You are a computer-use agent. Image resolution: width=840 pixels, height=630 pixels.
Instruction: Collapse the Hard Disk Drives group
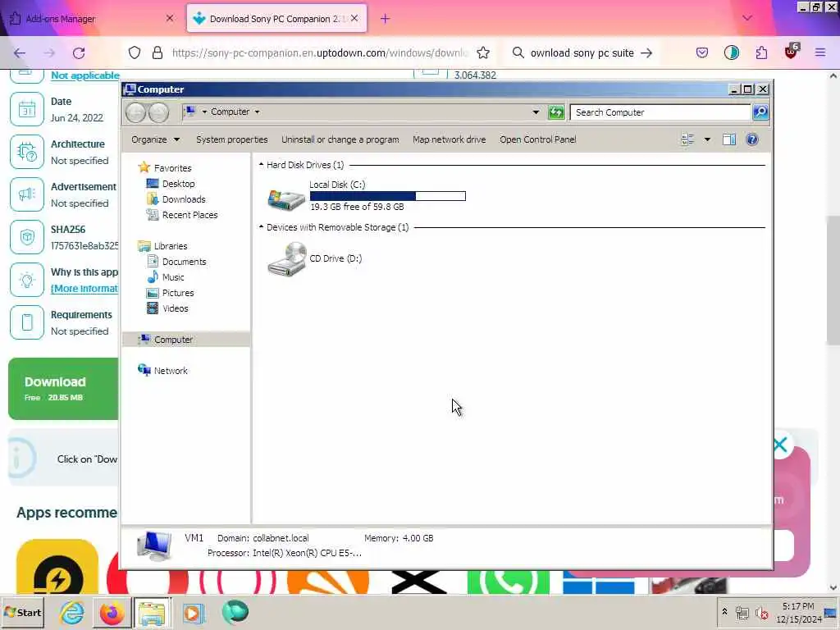pos(262,164)
